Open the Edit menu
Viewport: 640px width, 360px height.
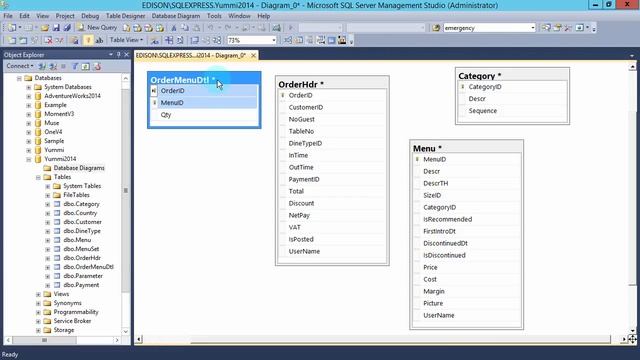tap(24, 16)
